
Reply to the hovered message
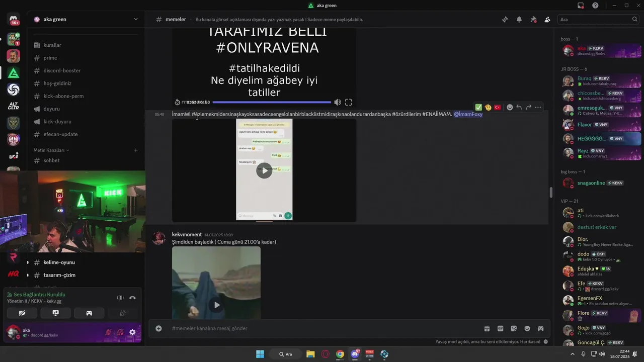click(x=519, y=107)
